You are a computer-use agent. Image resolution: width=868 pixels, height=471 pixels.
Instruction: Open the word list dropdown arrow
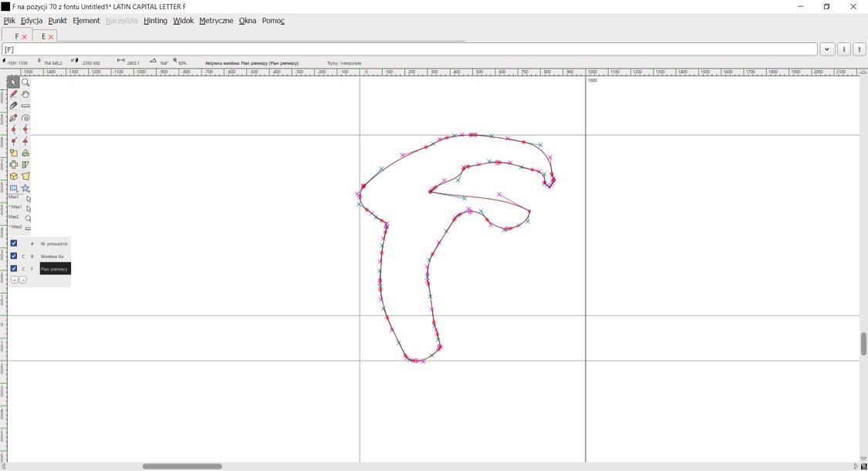(827, 50)
